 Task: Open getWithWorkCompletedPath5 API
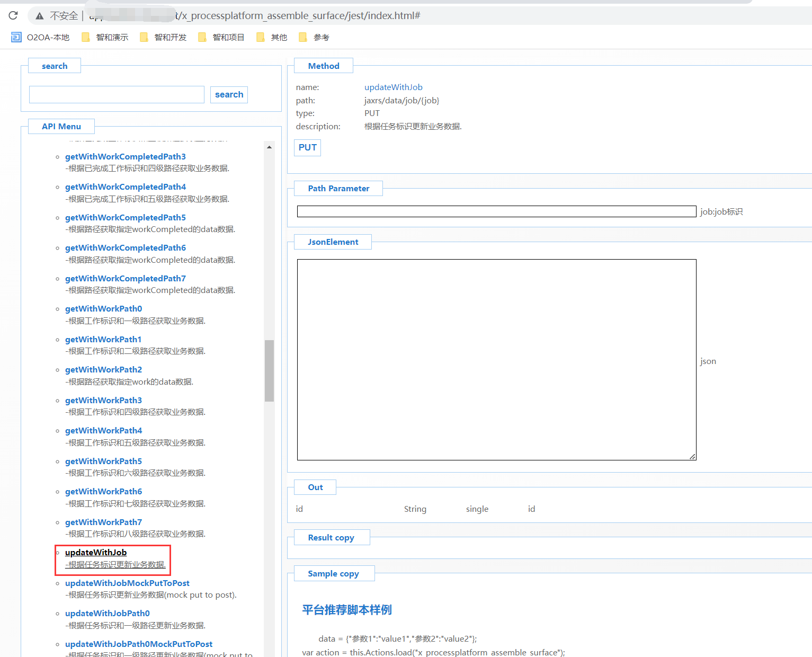point(126,217)
